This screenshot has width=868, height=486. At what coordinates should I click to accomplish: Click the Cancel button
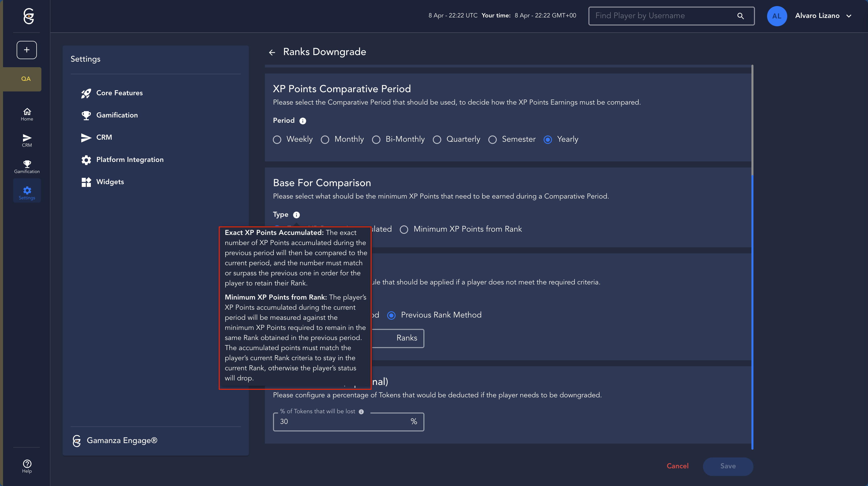point(677,466)
